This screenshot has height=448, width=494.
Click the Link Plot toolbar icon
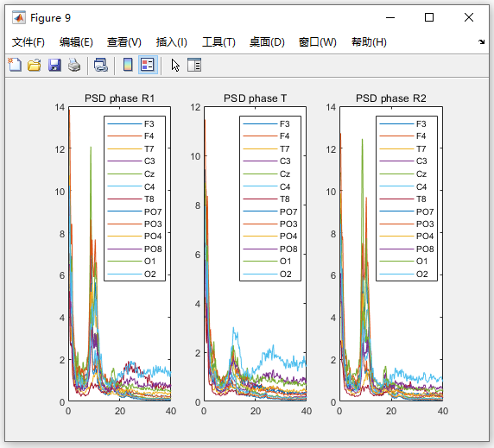click(101, 65)
